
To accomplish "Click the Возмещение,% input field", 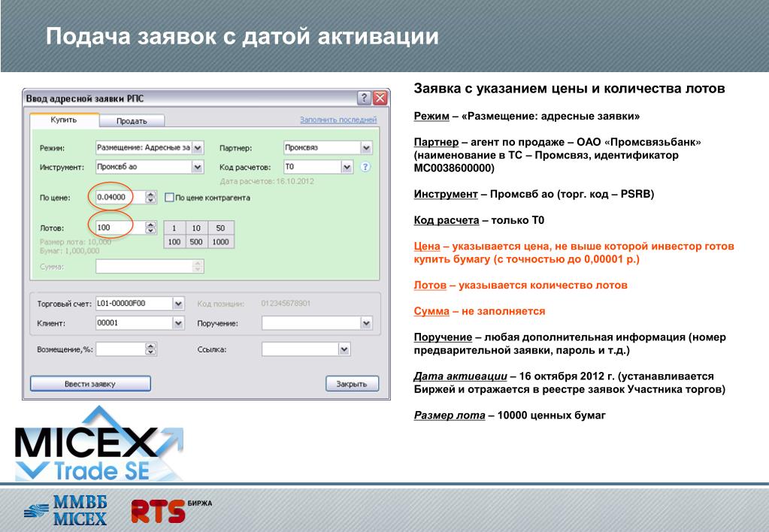I will [x=120, y=349].
